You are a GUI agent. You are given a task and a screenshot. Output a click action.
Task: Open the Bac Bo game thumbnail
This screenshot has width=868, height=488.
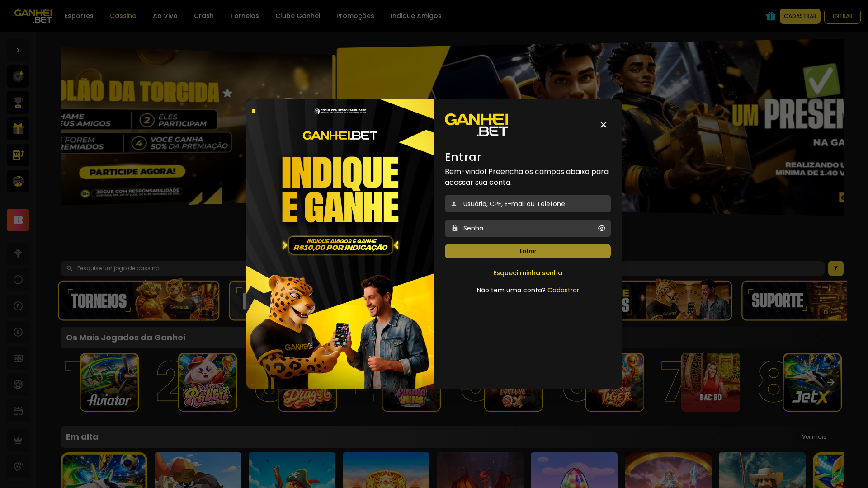click(x=711, y=382)
